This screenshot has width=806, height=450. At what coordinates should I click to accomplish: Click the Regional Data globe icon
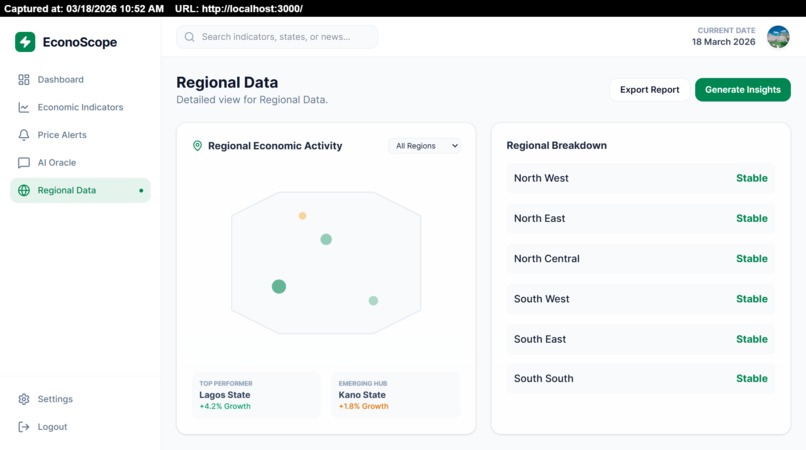24,190
